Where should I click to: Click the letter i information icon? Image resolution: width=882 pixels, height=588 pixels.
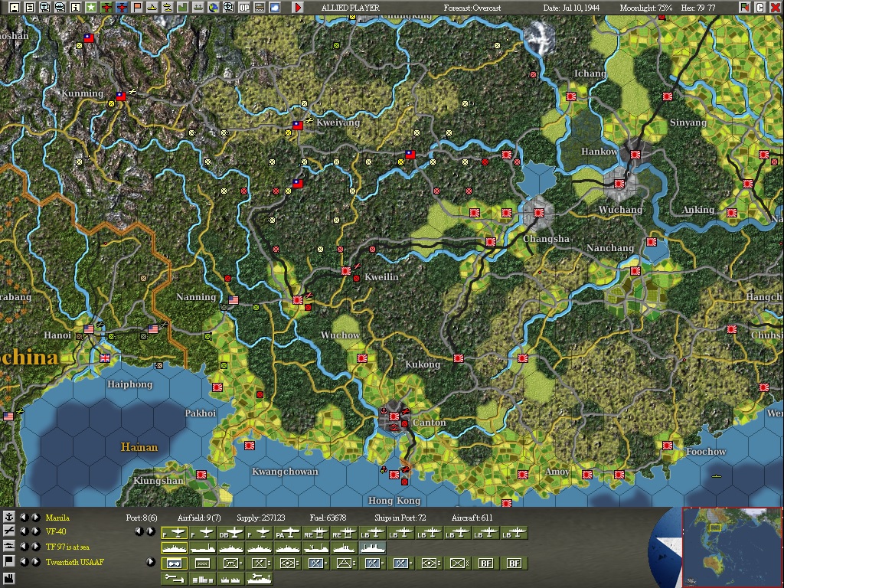[x=75, y=8]
